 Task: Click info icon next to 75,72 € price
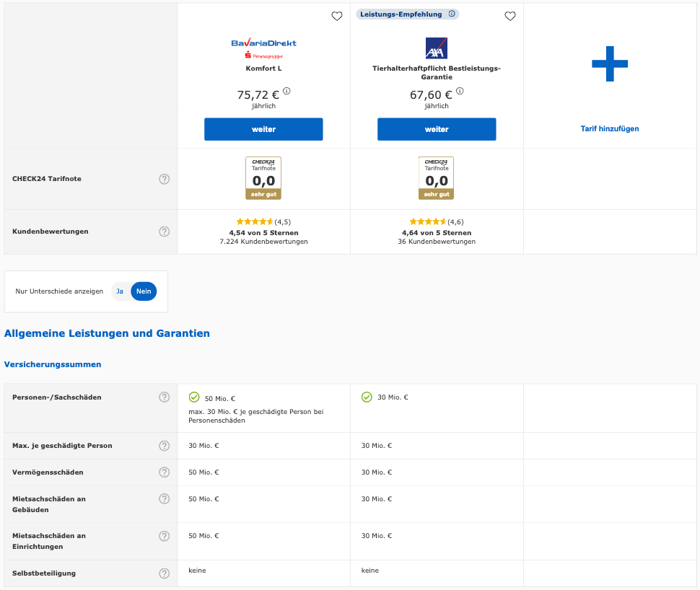pos(286,91)
